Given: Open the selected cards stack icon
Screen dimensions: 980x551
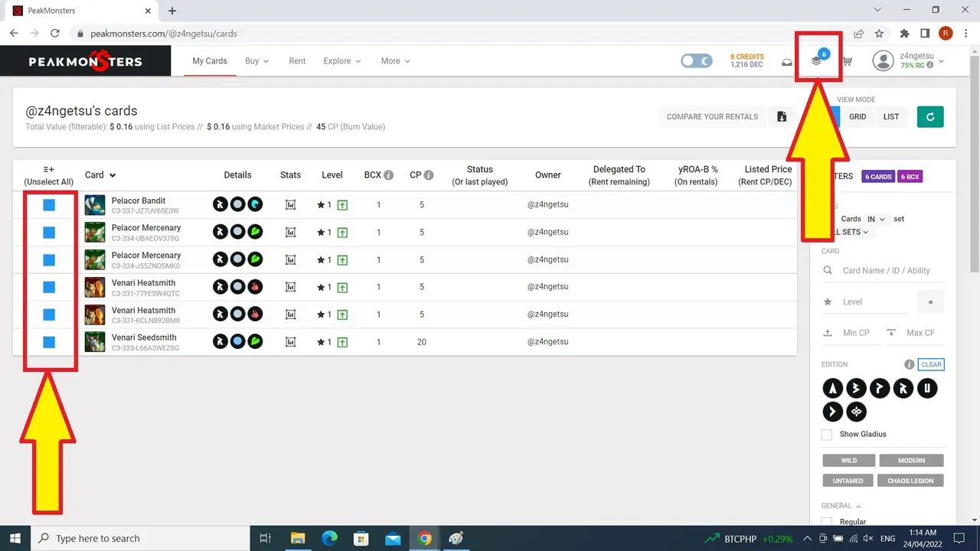Looking at the screenshot, I should click(x=818, y=61).
